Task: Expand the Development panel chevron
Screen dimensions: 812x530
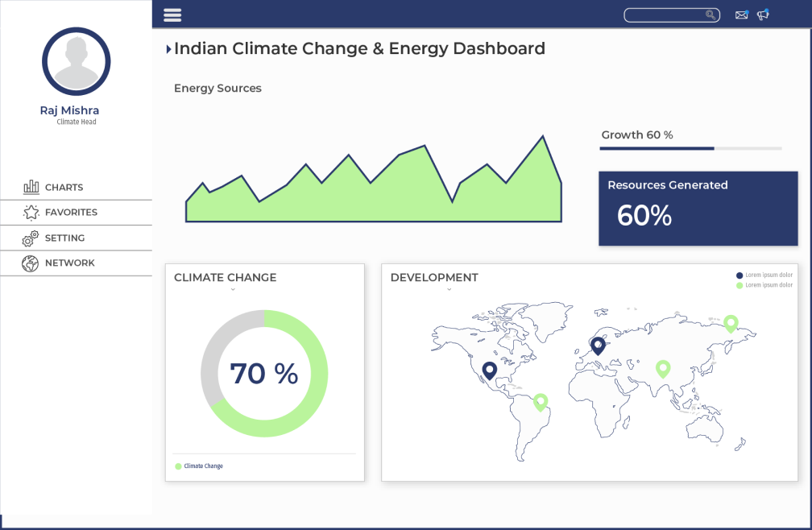Action: coord(449,289)
